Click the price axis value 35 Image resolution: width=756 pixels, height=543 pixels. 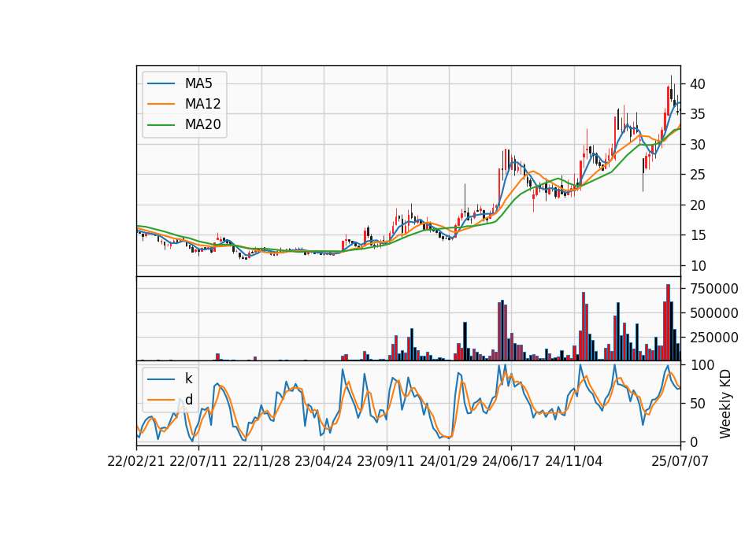(x=697, y=114)
